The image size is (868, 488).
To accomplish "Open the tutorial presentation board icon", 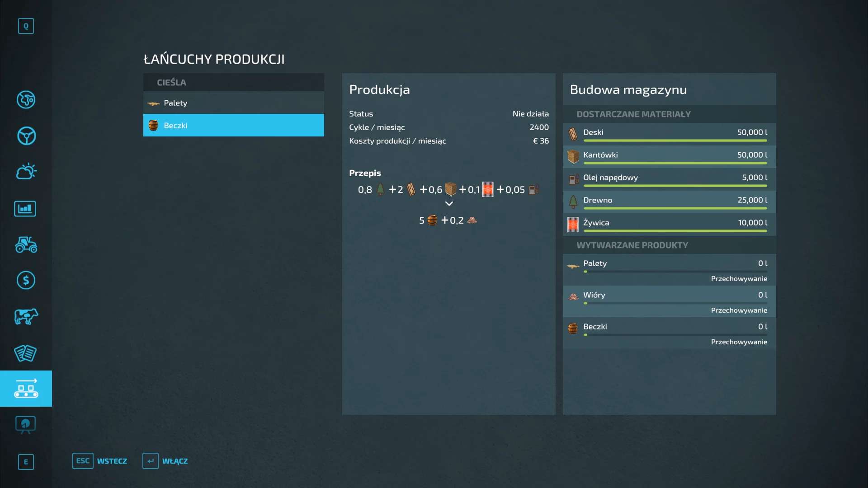I will click(x=25, y=425).
